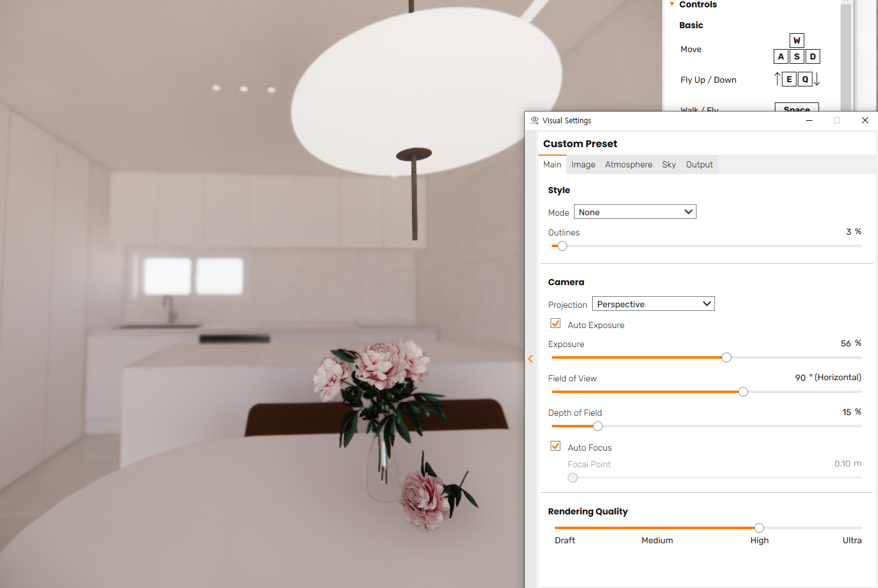This screenshot has height=588, width=878.
Task: Open the Projection dropdown set to Perspective
Action: 654,304
